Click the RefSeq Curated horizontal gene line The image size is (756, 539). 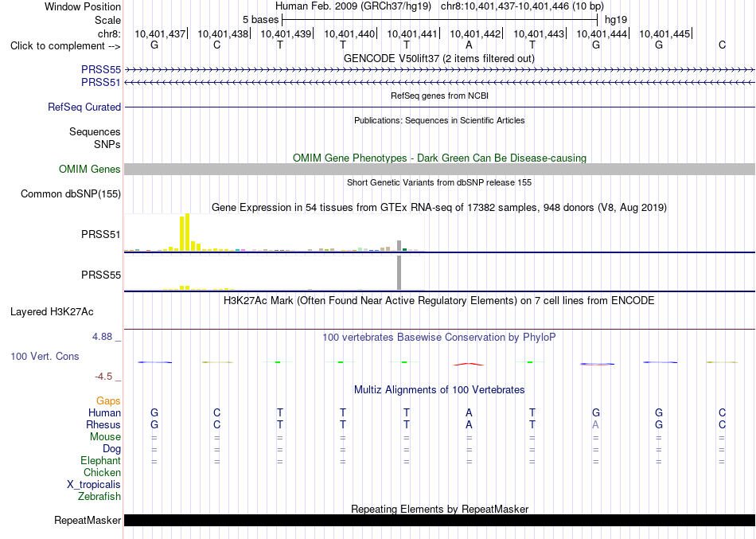click(439, 107)
